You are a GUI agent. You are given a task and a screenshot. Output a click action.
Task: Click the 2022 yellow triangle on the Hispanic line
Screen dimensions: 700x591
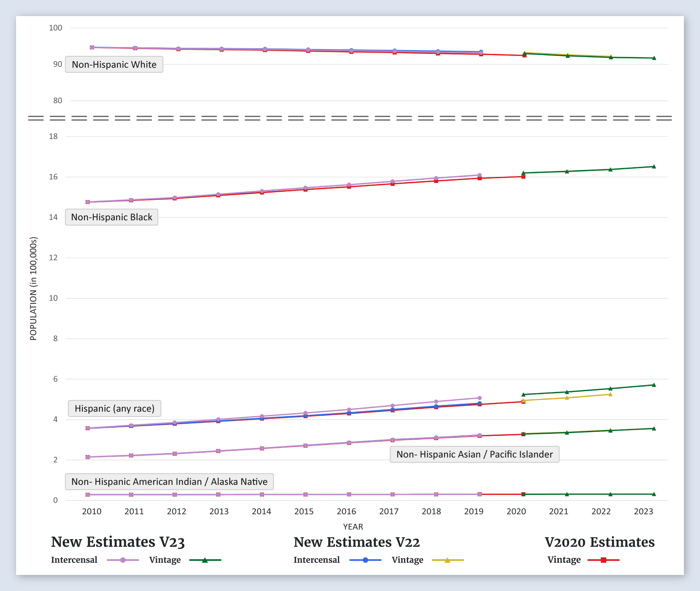(x=610, y=394)
